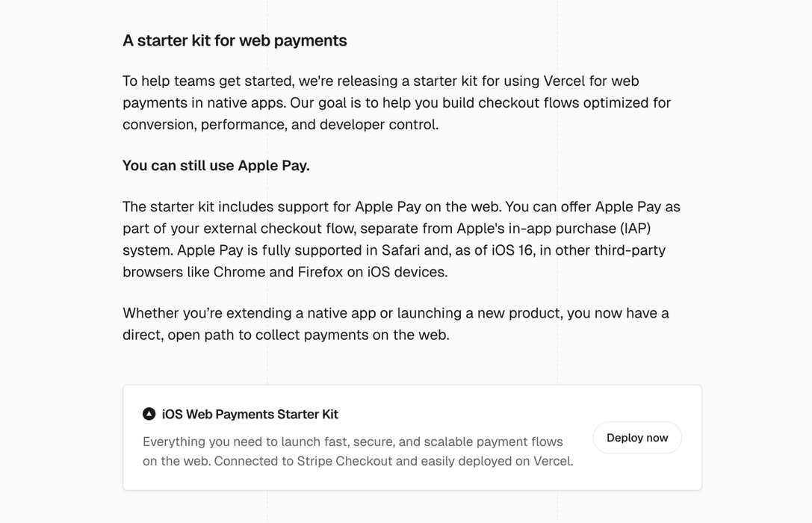This screenshot has width=812, height=523.
Task: Click the word 'Firefox' in the browsers sentence
Action: pos(320,271)
